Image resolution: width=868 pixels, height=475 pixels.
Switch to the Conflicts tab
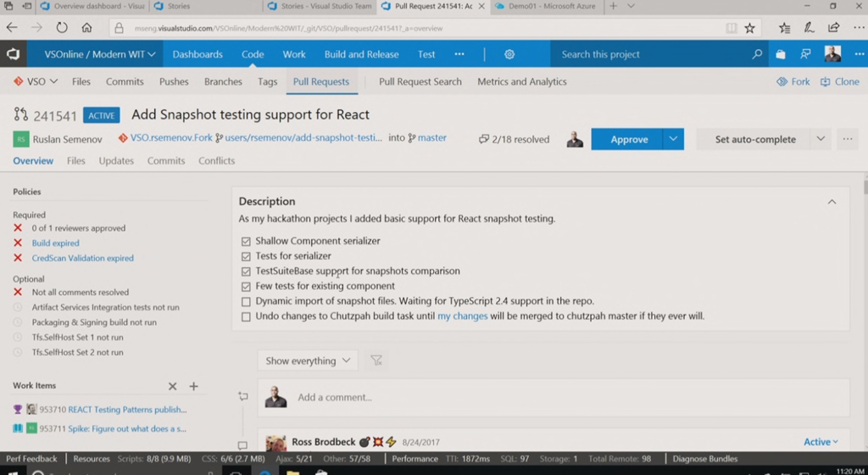216,160
